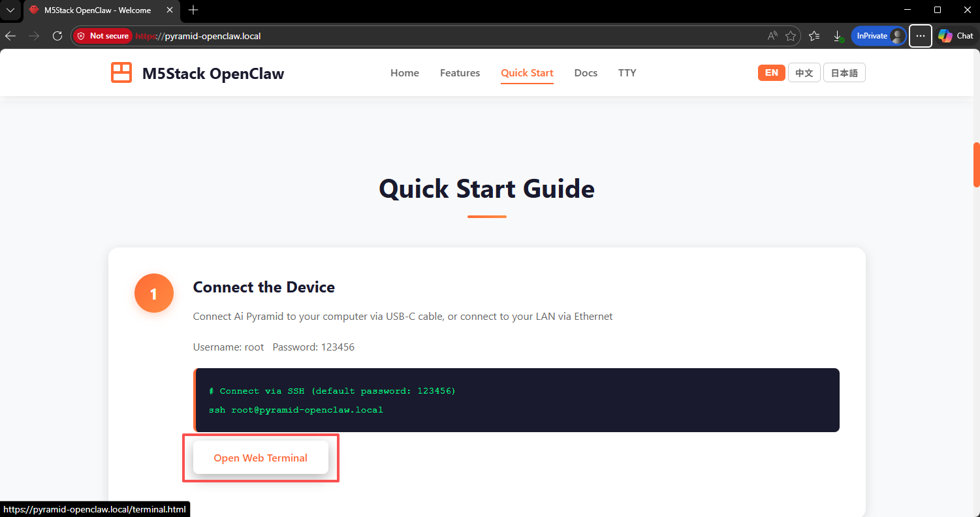Reload the page with refresh icon

click(57, 36)
